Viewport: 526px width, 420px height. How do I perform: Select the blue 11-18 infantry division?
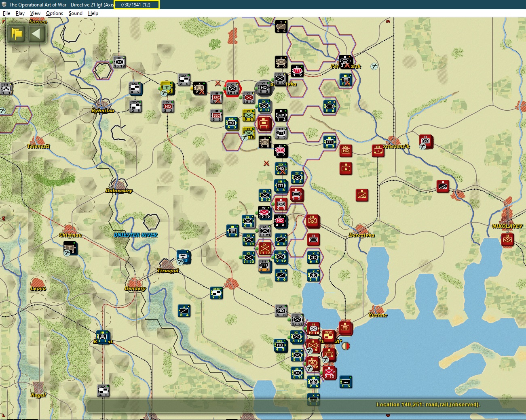[x=249, y=258]
